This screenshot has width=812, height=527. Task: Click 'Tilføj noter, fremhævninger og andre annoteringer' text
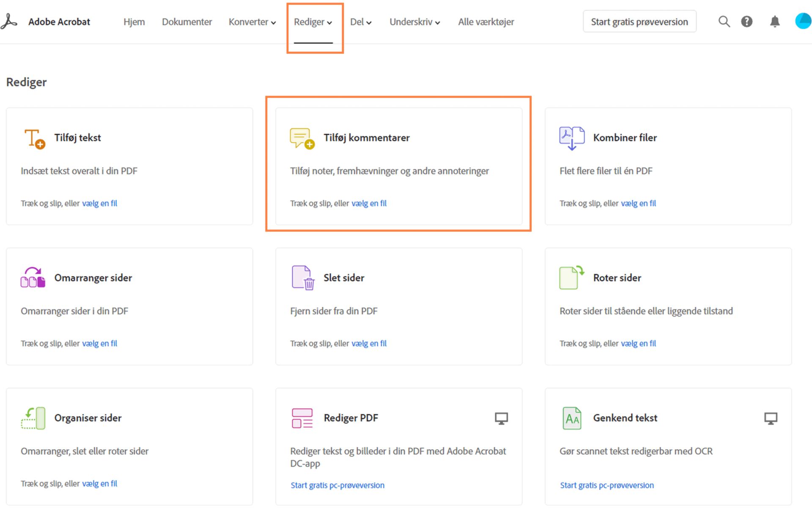(390, 171)
